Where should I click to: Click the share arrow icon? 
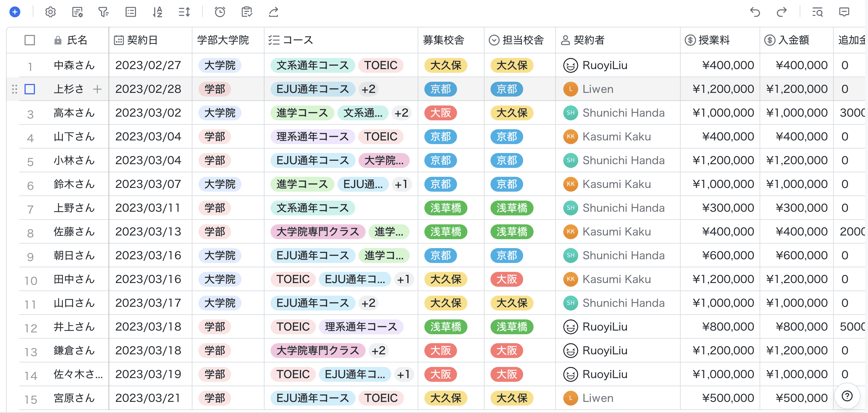point(274,12)
